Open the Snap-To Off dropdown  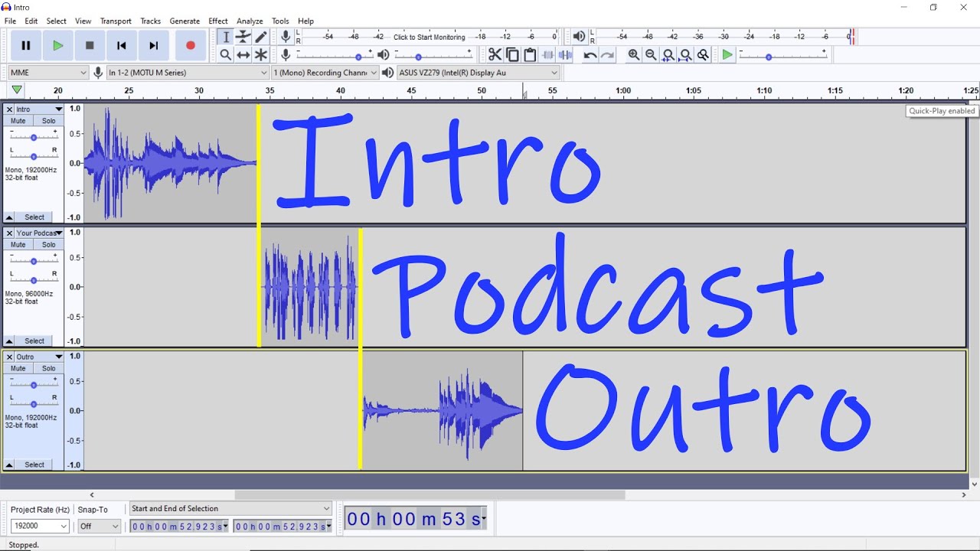(x=100, y=527)
